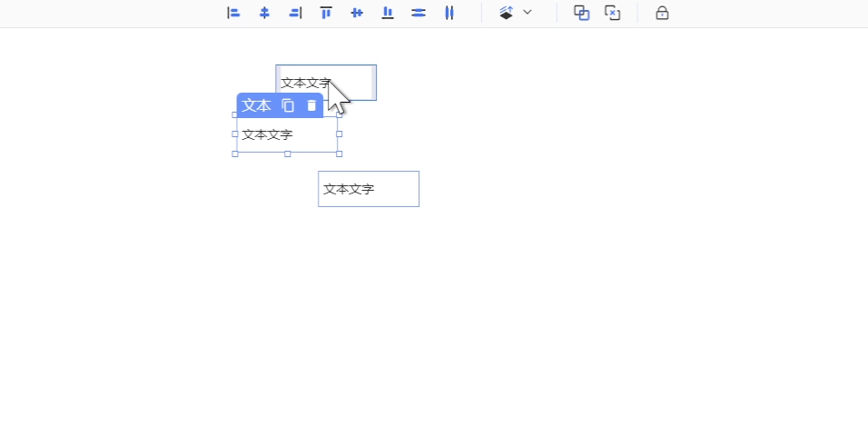Select the bottom 文本文字 text box

[368, 189]
